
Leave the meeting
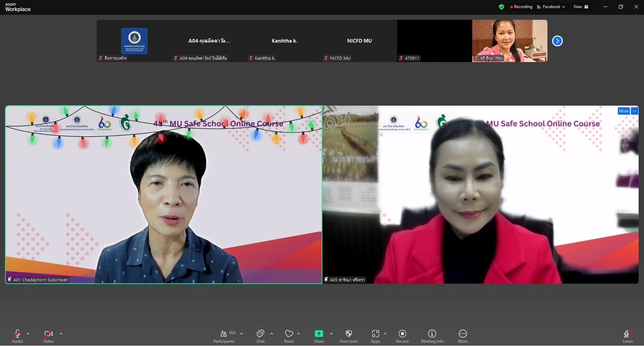tap(627, 335)
